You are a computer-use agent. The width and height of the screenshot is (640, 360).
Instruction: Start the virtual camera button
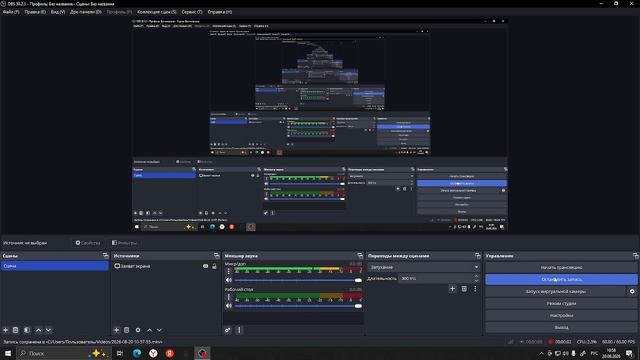(x=556, y=291)
